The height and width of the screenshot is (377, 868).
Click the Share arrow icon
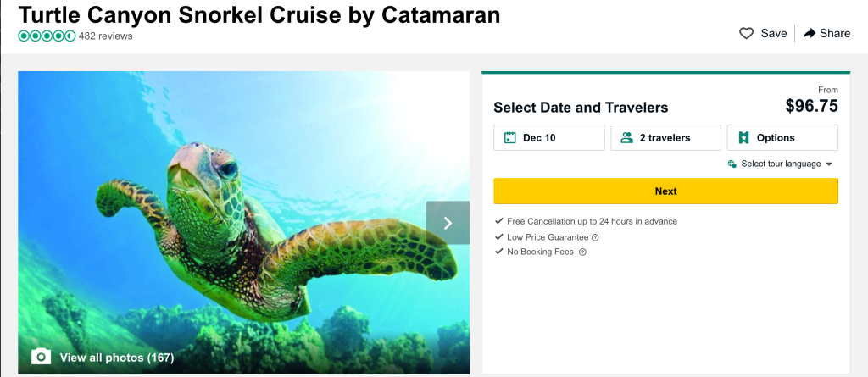tap(810, 33)
